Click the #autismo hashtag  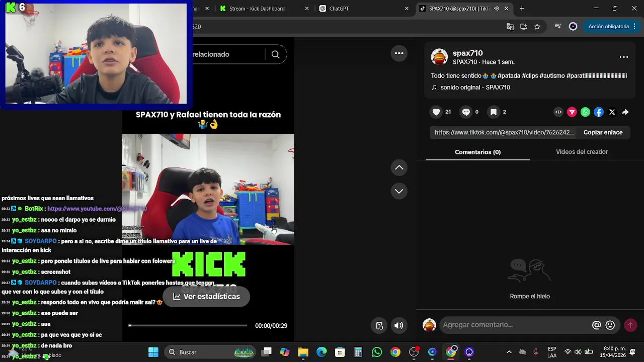552,76
